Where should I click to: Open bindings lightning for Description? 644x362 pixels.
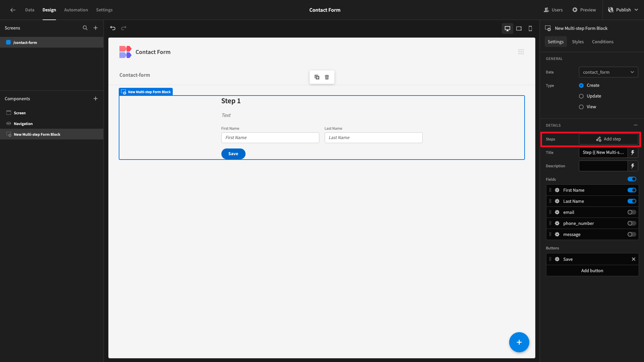click(x=633, y=166)
